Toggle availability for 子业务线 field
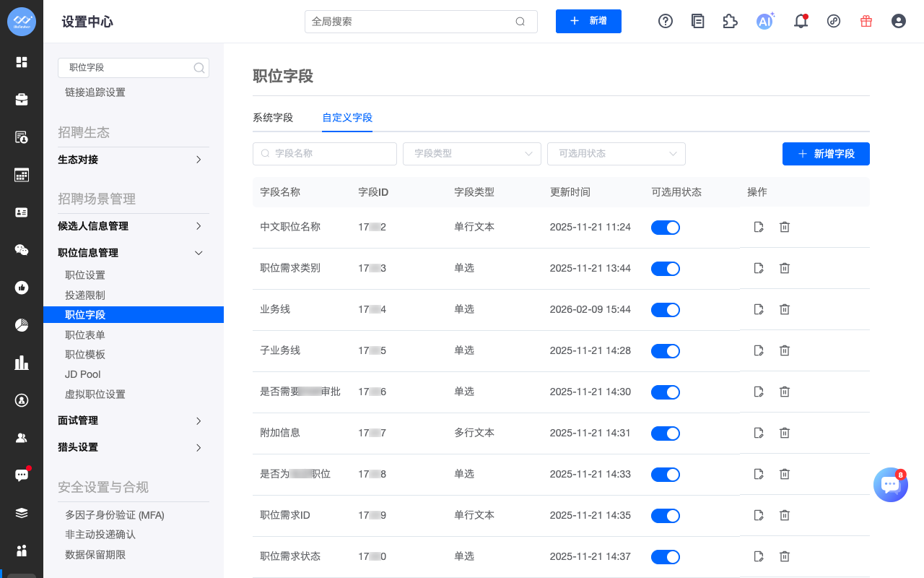This screenshot has width=924, height=578. (x=666, y=351)
